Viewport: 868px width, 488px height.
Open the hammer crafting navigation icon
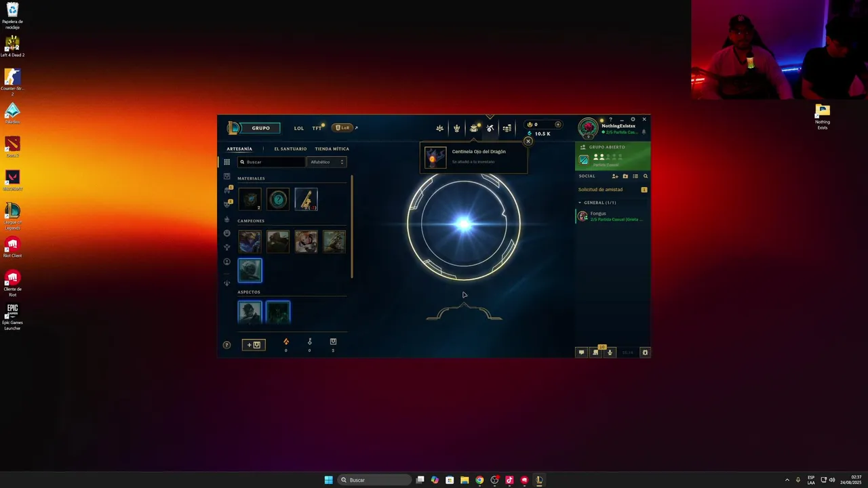[490, 128]
